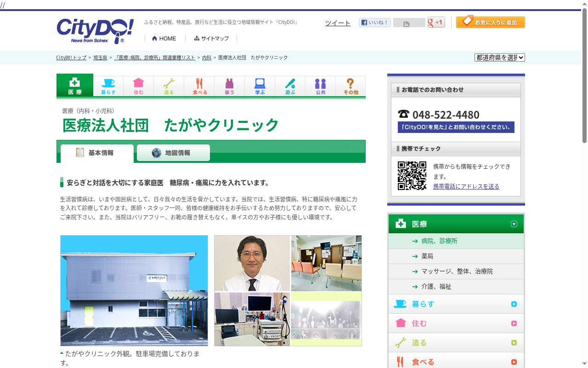Select the 装う clothing category icon

tap(230, 86)
